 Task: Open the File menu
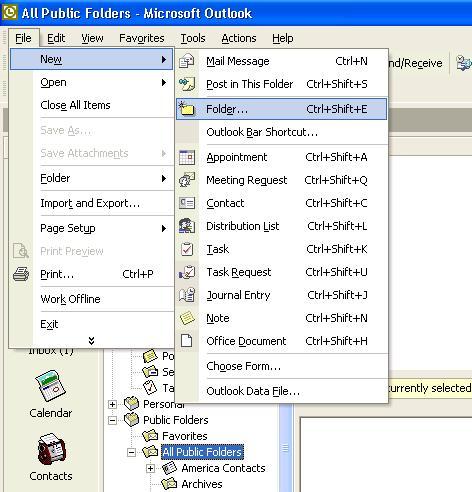(23, 38)
